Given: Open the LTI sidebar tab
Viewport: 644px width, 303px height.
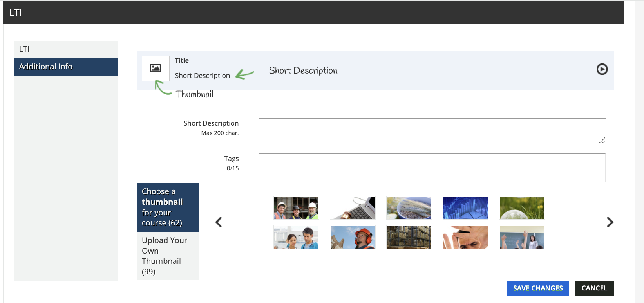Looking at the screenshot, I should (66, 49).
